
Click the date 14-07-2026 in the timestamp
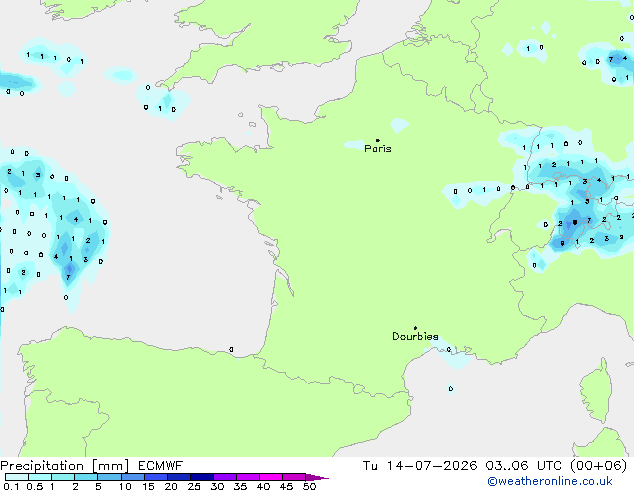coord(432,466)
